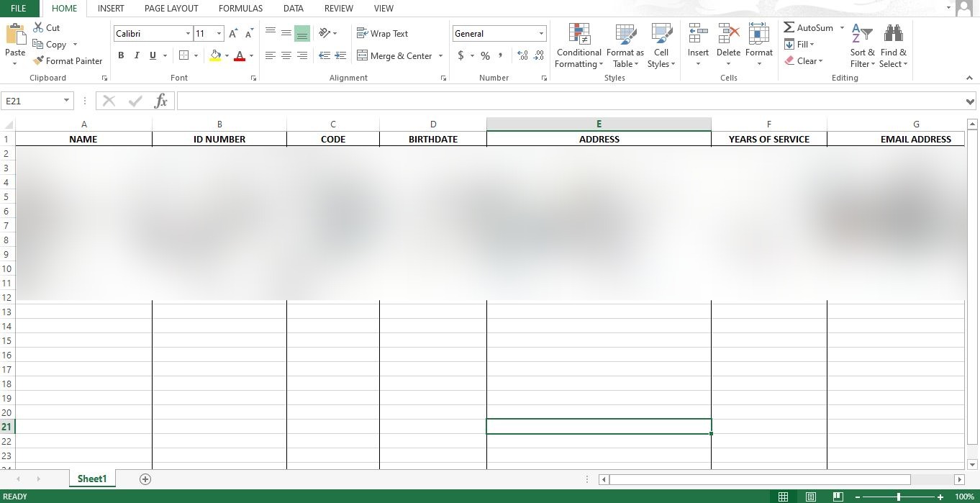
Task: Click the Copy icon
Action: coord(38,45)
